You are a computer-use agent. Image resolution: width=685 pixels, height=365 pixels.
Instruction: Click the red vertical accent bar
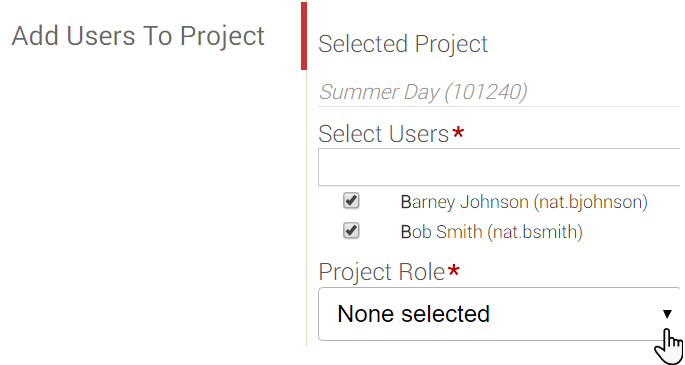click(304, 36)
